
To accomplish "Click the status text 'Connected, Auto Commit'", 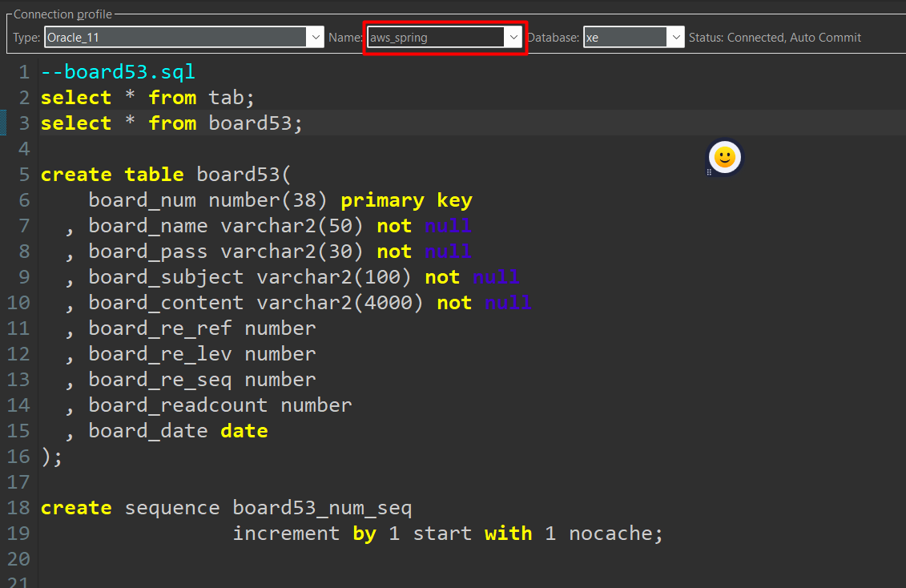I will 794,38.
